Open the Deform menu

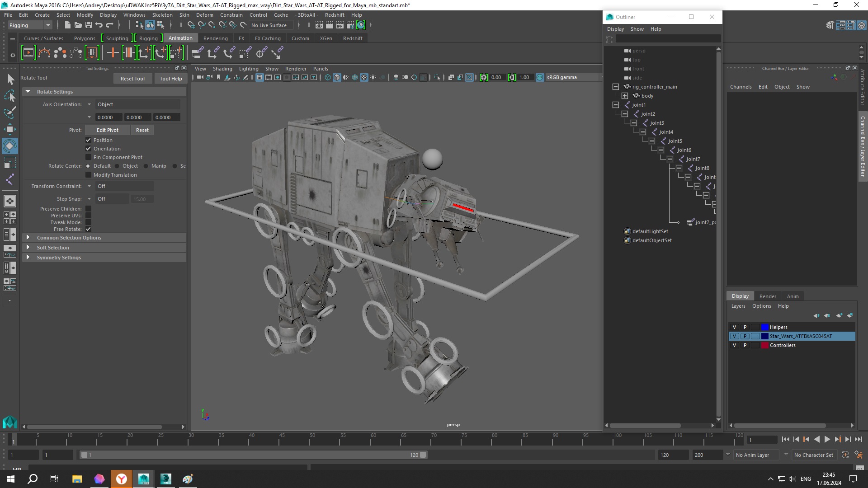point(204,15)
